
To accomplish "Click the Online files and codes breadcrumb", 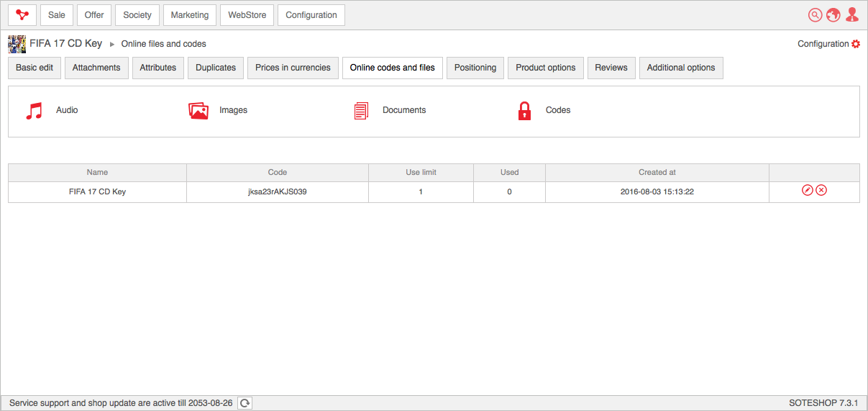I will pos(163,44).
